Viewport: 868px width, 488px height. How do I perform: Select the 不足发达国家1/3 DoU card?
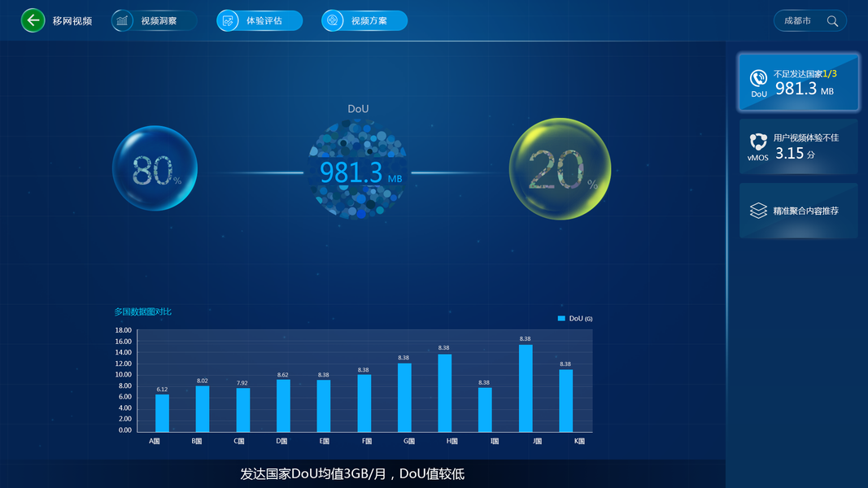(799, 82)
